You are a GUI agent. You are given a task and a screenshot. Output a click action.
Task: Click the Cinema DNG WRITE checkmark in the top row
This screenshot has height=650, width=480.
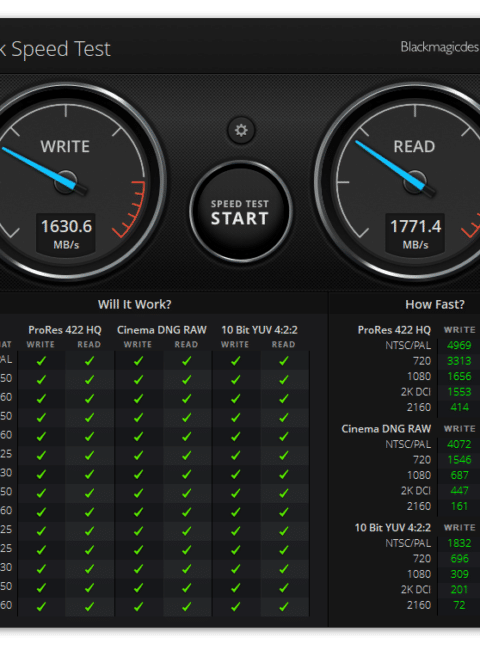138,361
